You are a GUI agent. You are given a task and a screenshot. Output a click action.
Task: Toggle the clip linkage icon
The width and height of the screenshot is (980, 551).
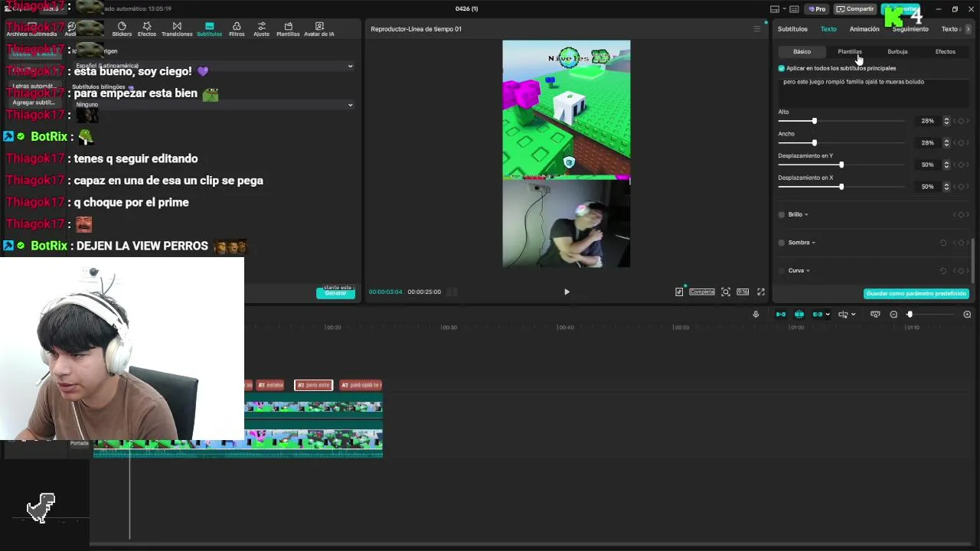coord(818,315)
